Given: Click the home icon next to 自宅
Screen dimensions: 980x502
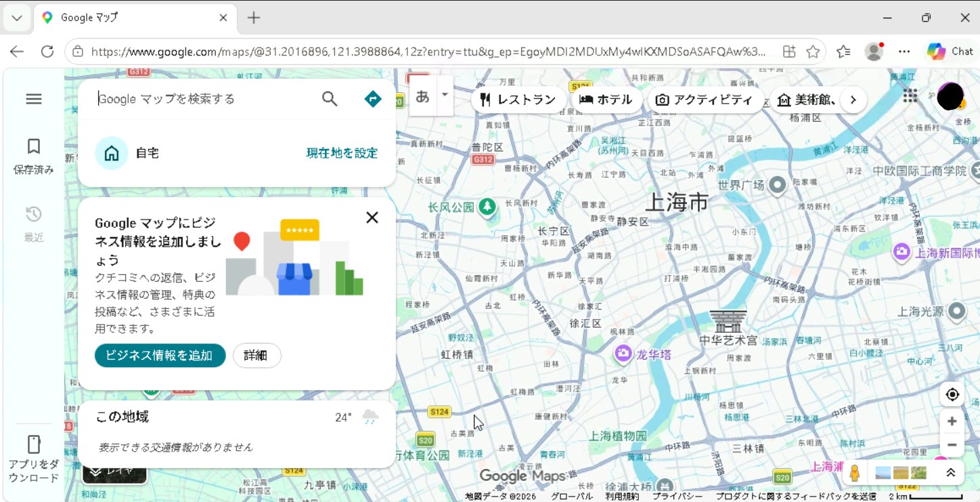Looking at the screenshot, I should tap(112, 153).
